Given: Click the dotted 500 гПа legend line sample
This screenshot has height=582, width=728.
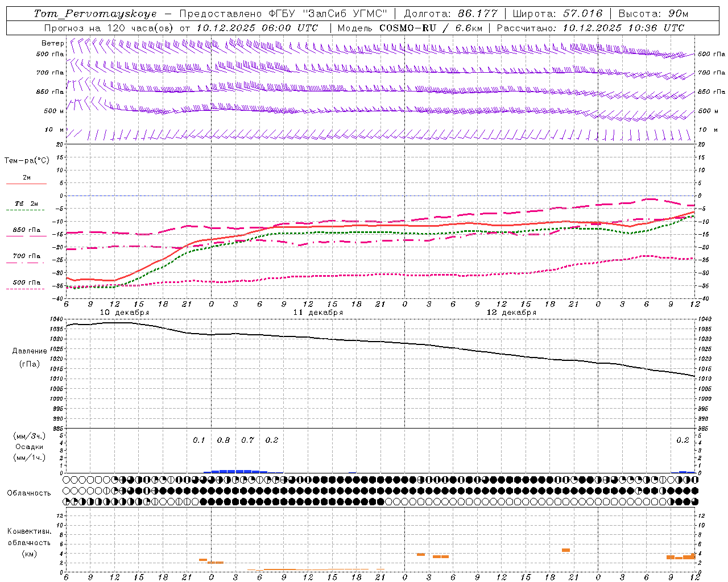Looking at the screenshot, I should [x=25, y=289].
